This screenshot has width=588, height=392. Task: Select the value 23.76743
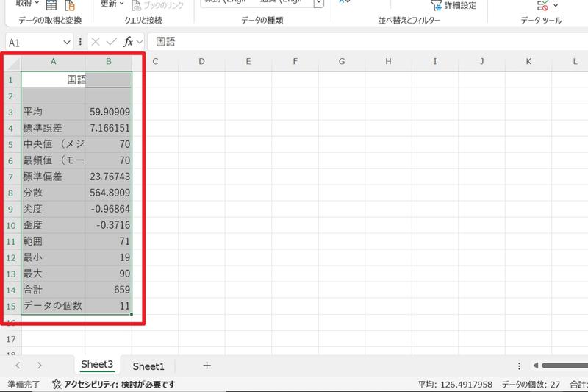108,177
